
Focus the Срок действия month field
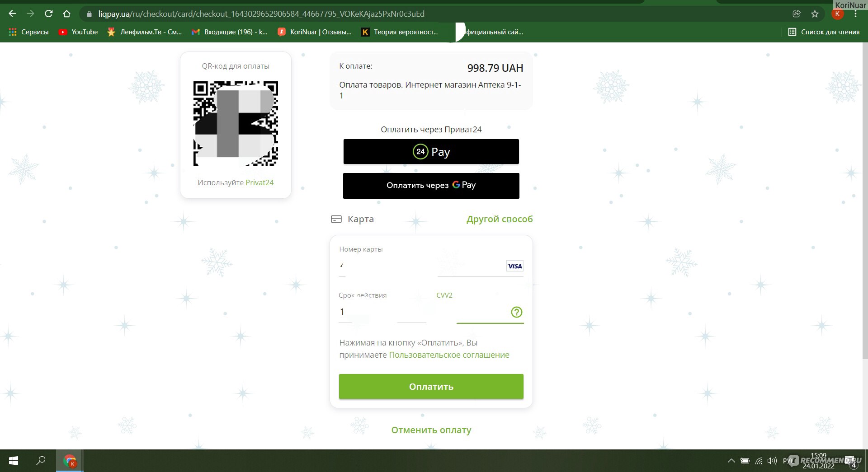click(x=354, y=312)
